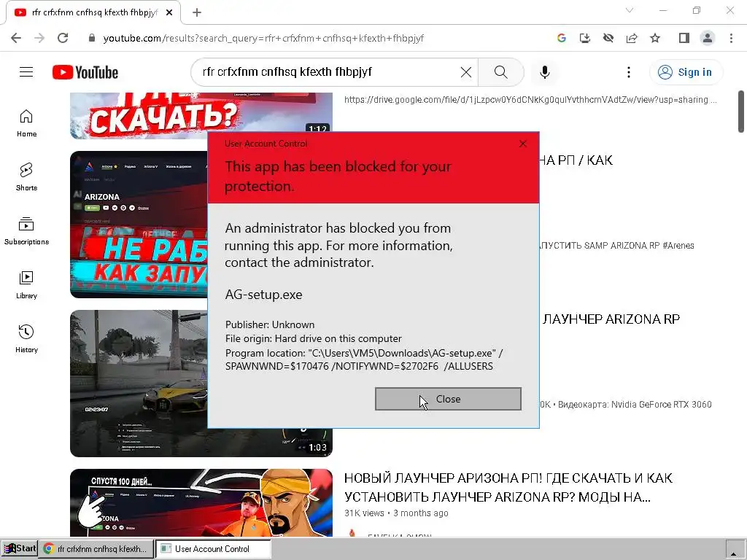Bookmark this page with the star
This screenshot has width=747, height=560.
click(655, 38)
